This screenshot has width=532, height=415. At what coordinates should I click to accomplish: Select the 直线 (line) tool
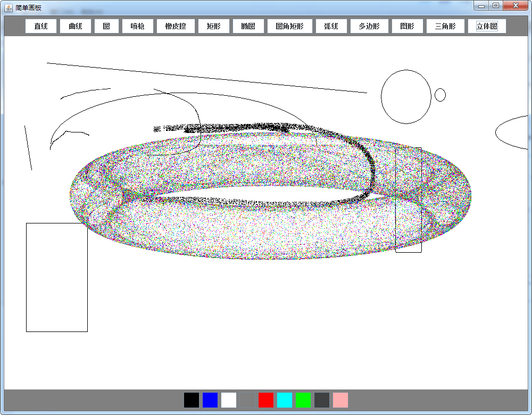[41, 26]
